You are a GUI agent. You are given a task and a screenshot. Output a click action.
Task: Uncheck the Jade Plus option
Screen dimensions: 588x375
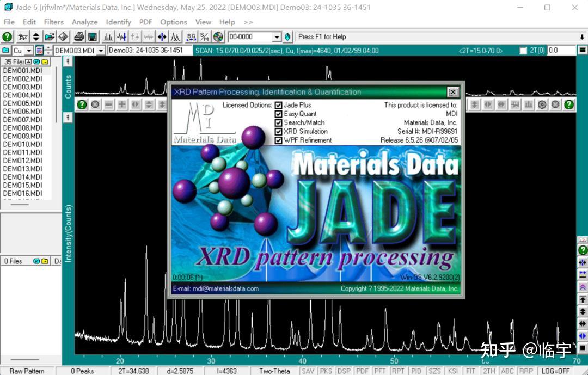(278, 106)
